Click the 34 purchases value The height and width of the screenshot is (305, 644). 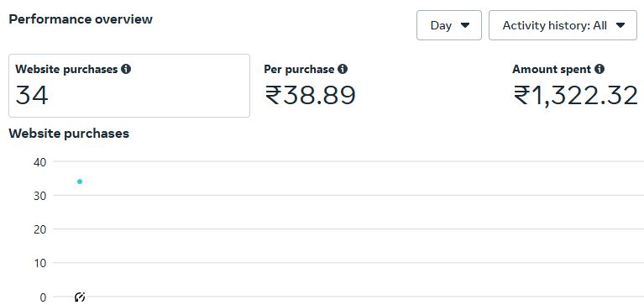click(32, 95)
